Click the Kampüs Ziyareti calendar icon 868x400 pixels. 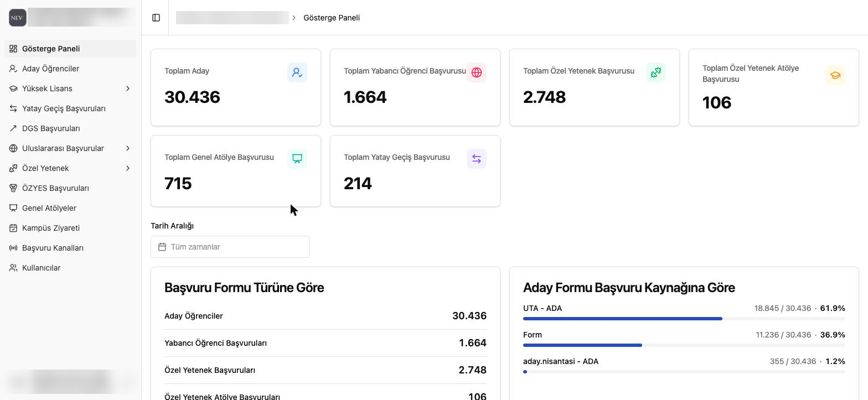tap(13, 228)
